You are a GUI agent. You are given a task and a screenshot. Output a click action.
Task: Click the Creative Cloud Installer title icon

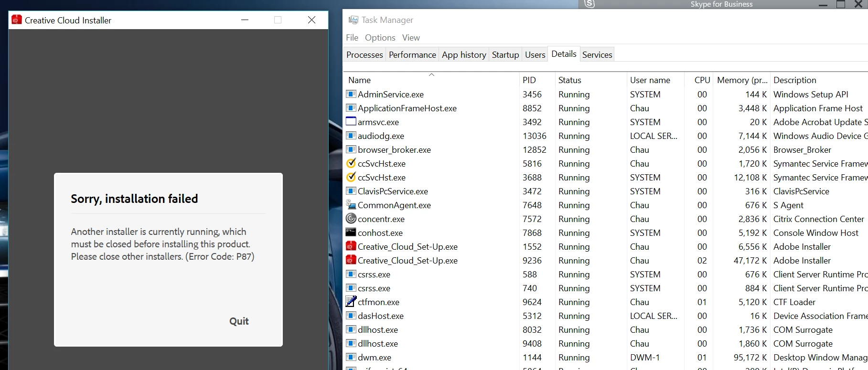tap(17, 20)
